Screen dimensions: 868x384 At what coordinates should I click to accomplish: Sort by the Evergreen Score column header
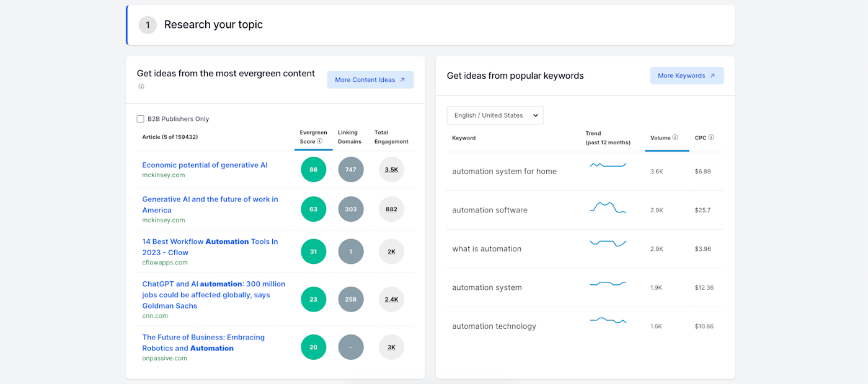tap(309, 136)
